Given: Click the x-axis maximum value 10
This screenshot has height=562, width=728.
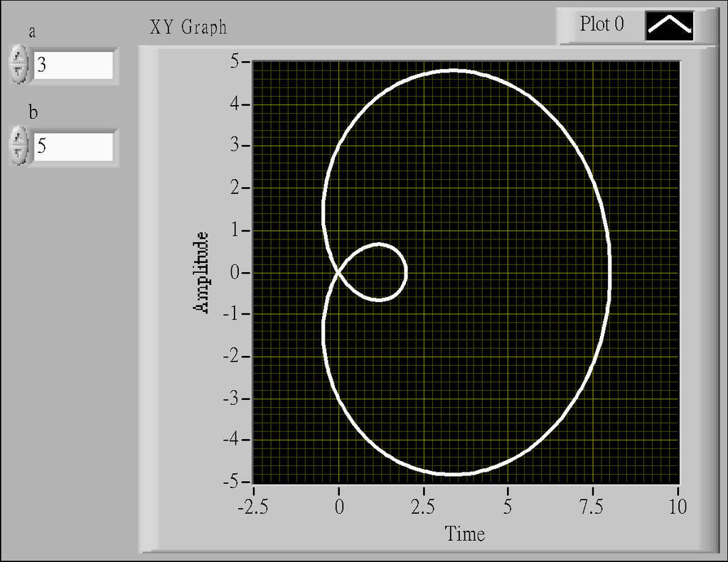Looking at the screenshot, I should [678, 507].
